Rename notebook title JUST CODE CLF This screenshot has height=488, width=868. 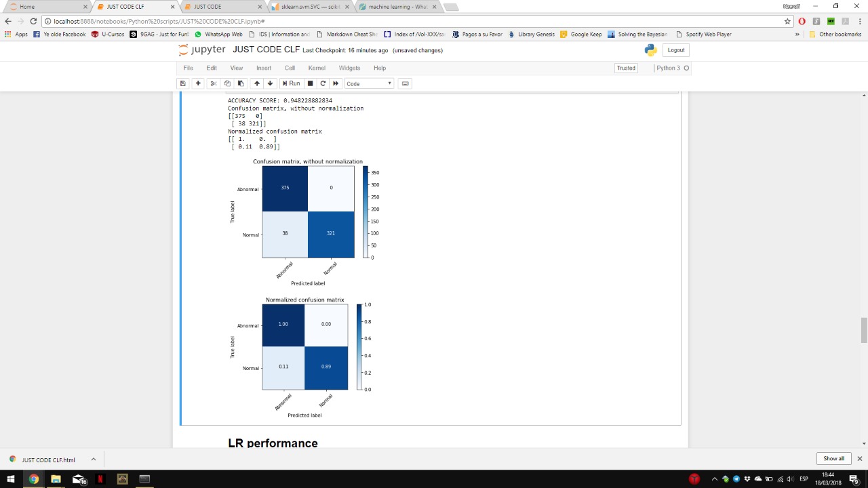[266, 49]
